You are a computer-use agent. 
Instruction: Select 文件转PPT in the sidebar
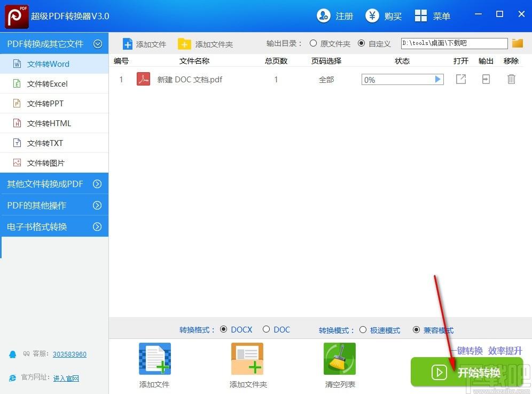54,103
